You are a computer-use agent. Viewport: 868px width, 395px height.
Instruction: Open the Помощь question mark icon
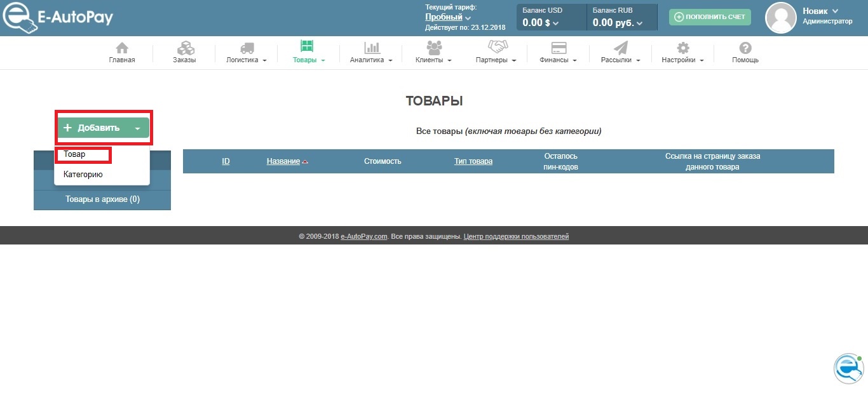tap(745, 48)
